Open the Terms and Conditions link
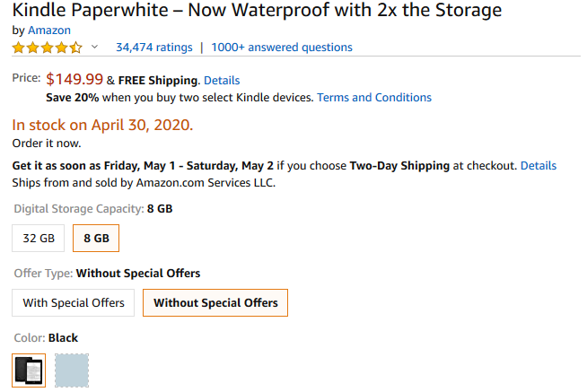The width and height of the screenshot is (587, 392). (x=374, y=97)
